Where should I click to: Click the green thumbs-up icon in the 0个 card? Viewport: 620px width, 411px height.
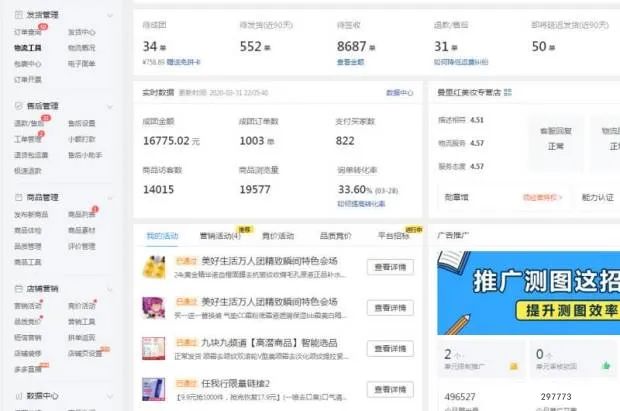pyautogui.click(x=606, y=366)
